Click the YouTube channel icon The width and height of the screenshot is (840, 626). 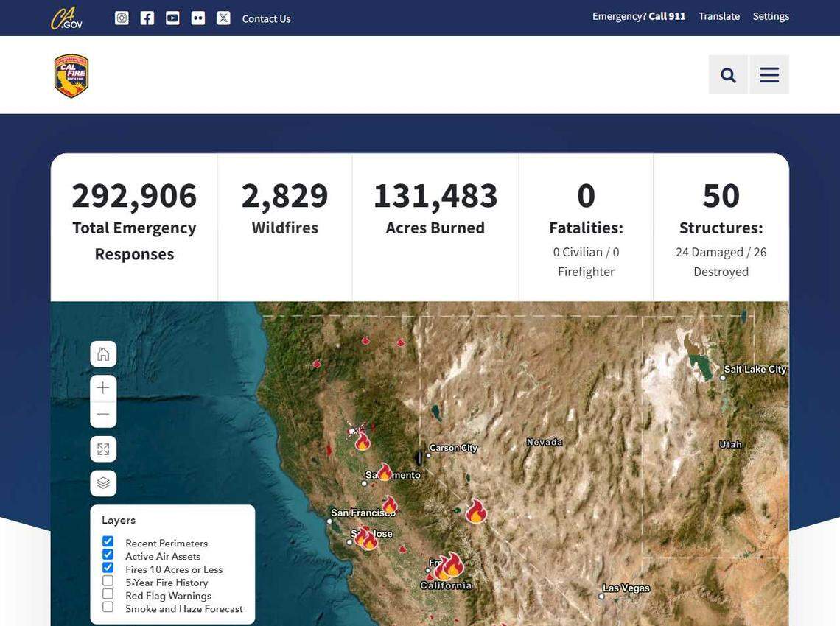tap(172, 18)
